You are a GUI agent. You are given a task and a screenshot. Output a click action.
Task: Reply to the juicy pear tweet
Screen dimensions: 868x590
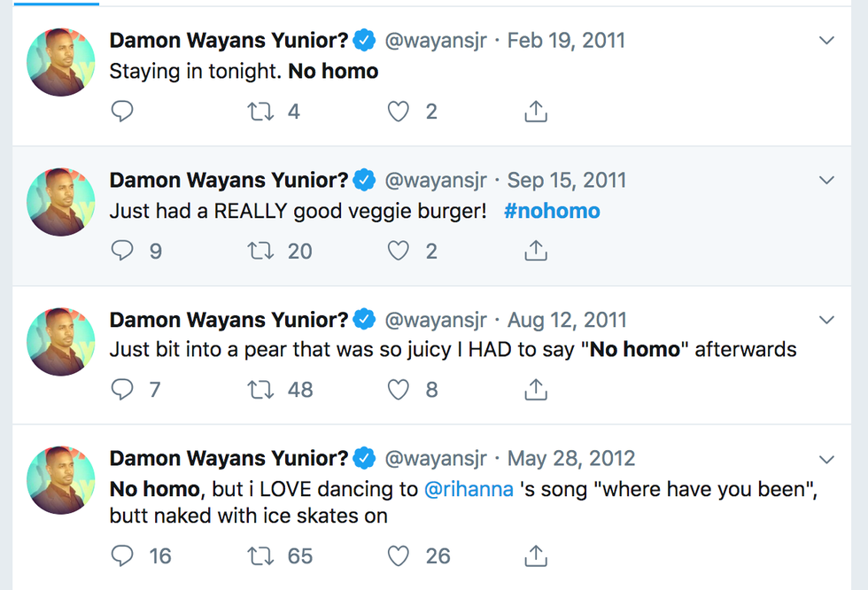click(122, 389)
